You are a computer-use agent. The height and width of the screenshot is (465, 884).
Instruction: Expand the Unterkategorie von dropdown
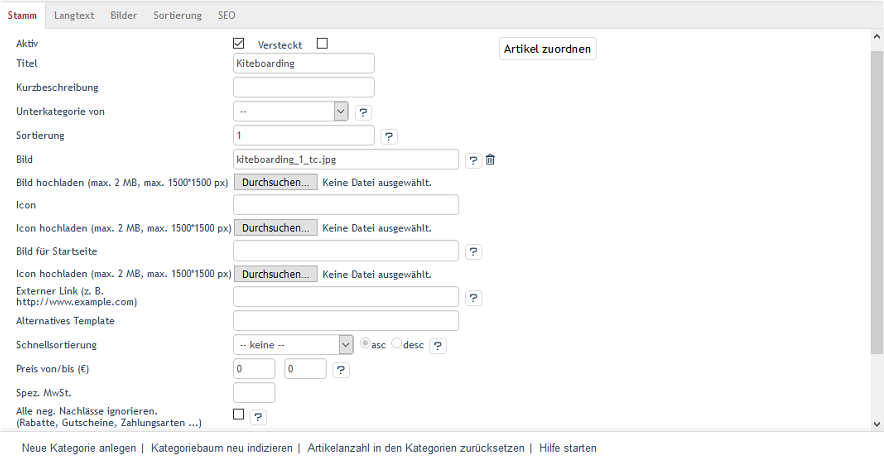coord(291,112)
